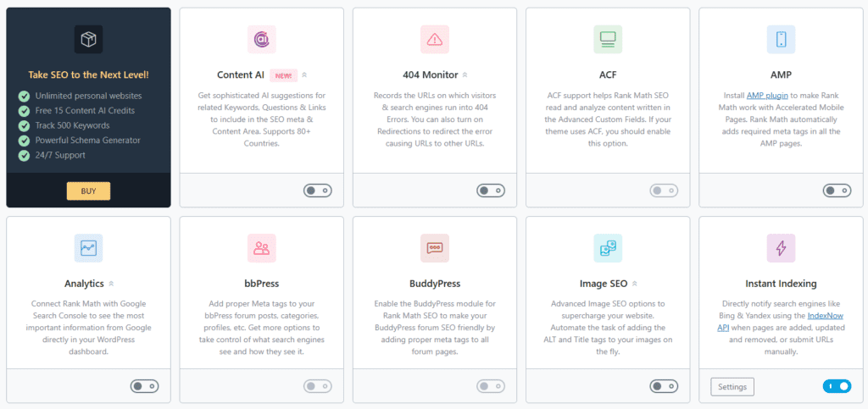
Task: Click the Analytics chart icon
Action: tap(88, 248)
